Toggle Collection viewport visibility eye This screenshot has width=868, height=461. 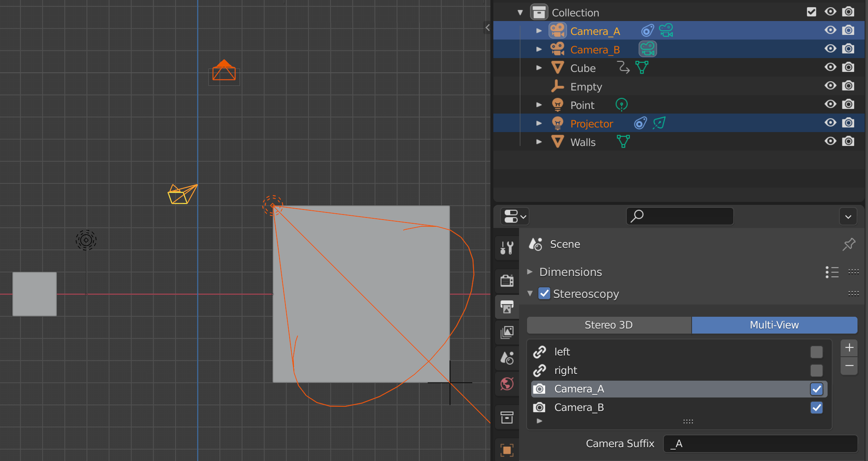point(830,12)
